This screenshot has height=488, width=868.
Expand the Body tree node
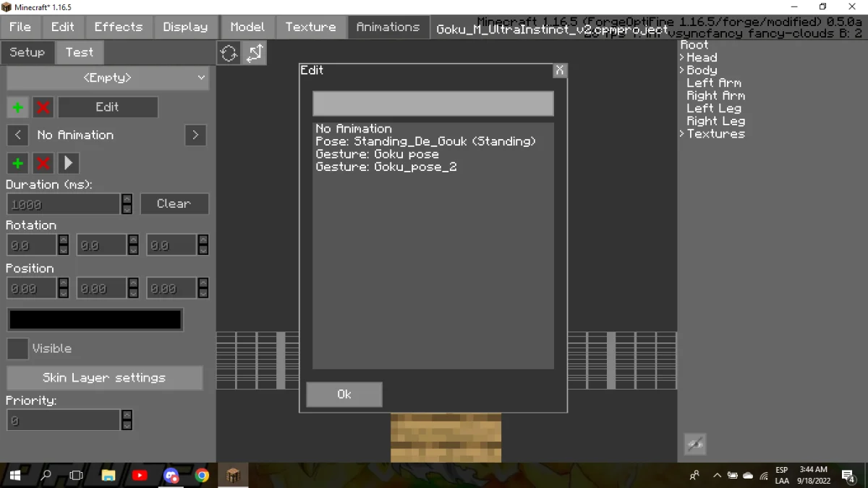pyautogui.click(x=681, y=70)
